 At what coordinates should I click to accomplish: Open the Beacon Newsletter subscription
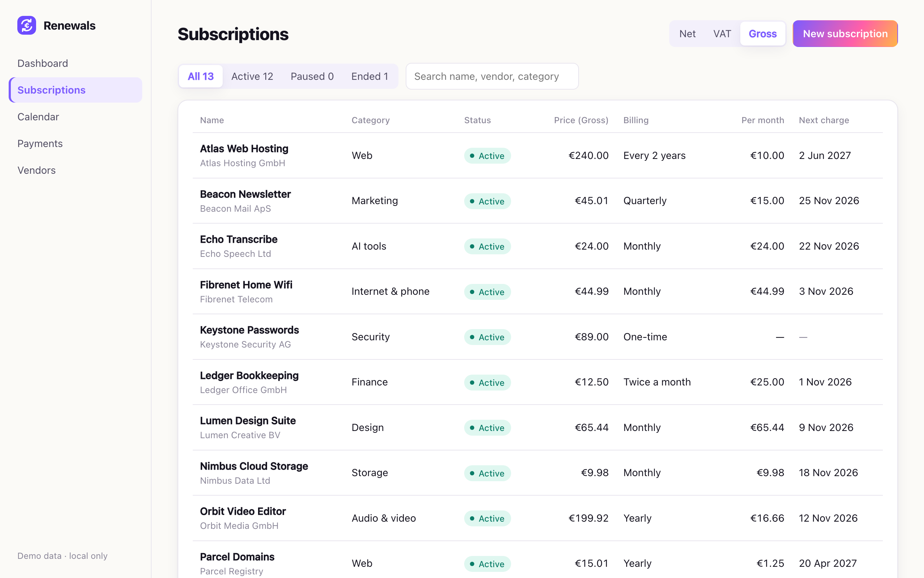[x=245, y=194]
